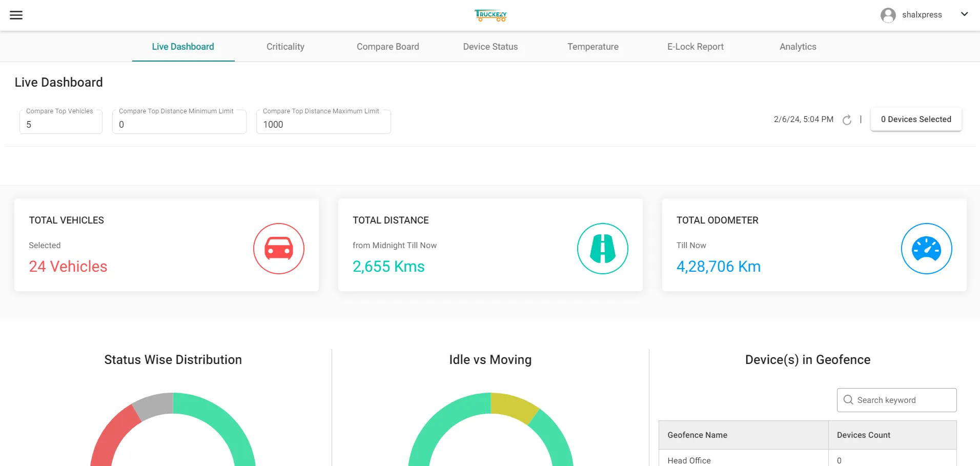The height and width of the screenshot is (466, 980).
Task: Click the shalxpress username
Action: click(x=922, y=15)
